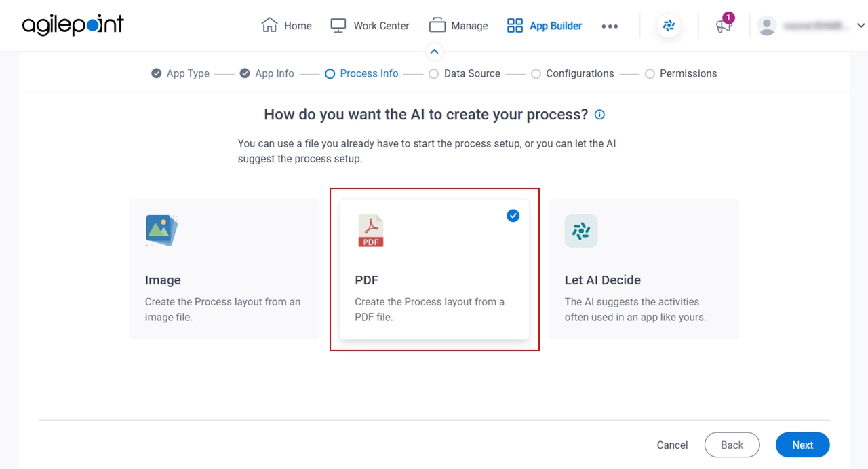Screen dimensions: 868x469
Task: Go to the Home menu
Action: point(286,26)
